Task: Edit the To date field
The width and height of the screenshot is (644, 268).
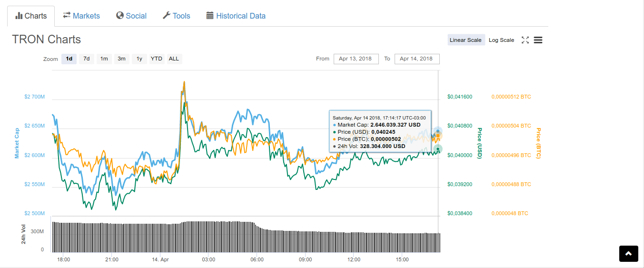Action: (417, 59)
